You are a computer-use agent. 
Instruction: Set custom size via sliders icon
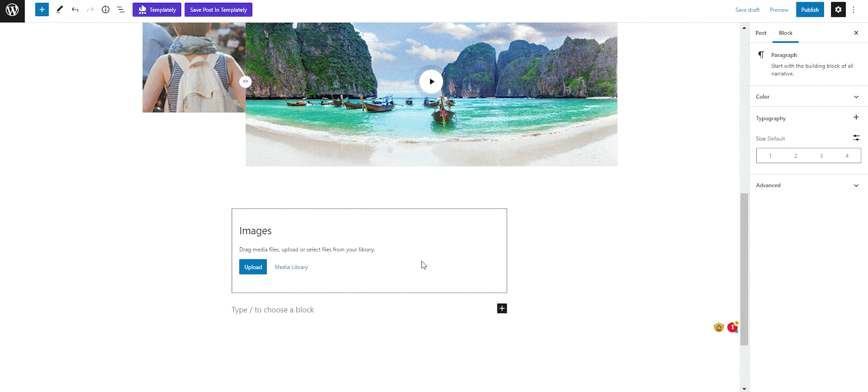(x=856, y=138)
